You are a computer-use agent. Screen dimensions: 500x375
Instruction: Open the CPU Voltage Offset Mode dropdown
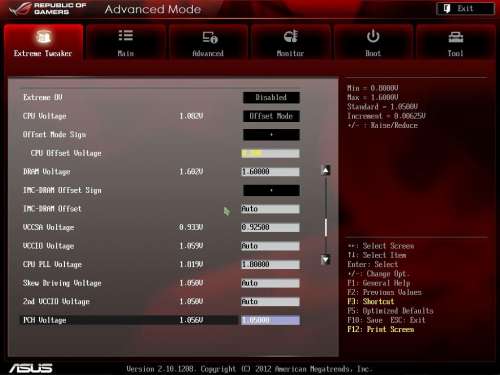271,116
